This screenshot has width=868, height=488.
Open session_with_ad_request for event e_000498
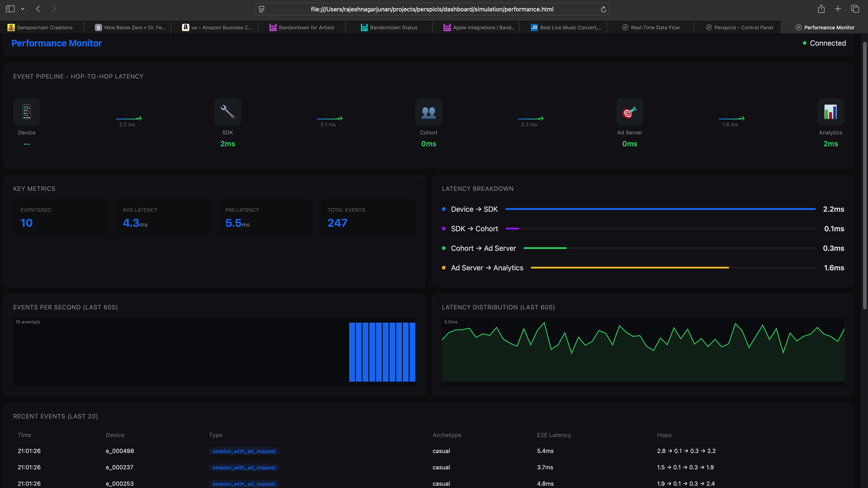(x=244, y=451)
